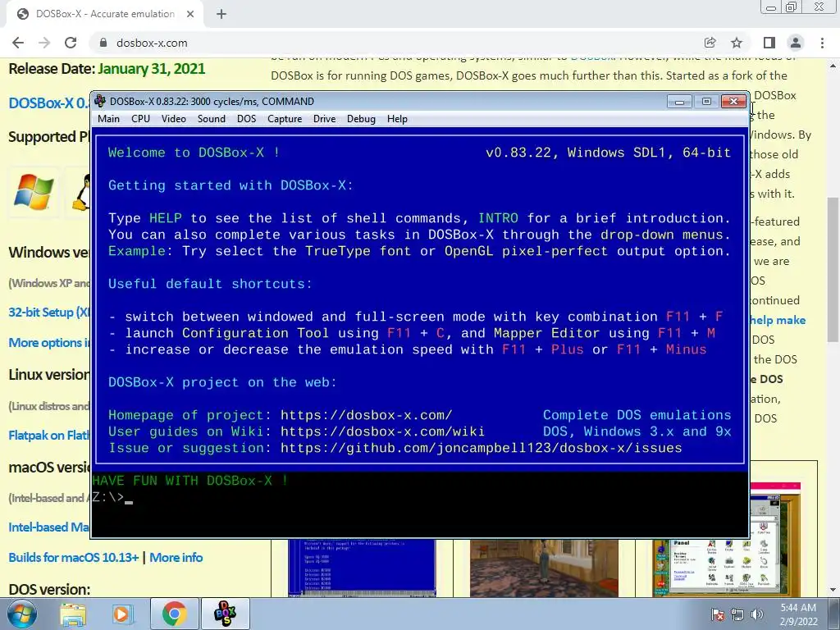This screenshot has width=840, height=630.
Task: Click the DOSBox-X title bar app icon
Action: (x=99, y=101)
